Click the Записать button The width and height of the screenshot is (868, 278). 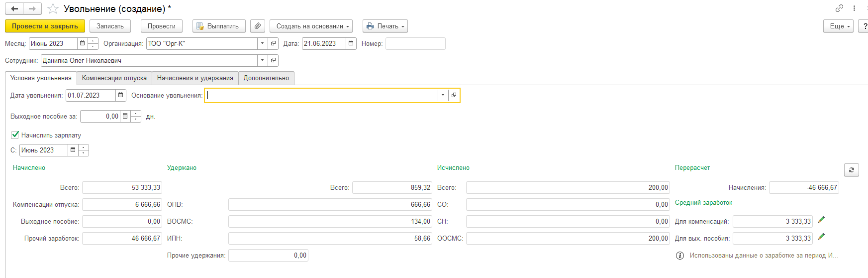click(x=110, y=26)
